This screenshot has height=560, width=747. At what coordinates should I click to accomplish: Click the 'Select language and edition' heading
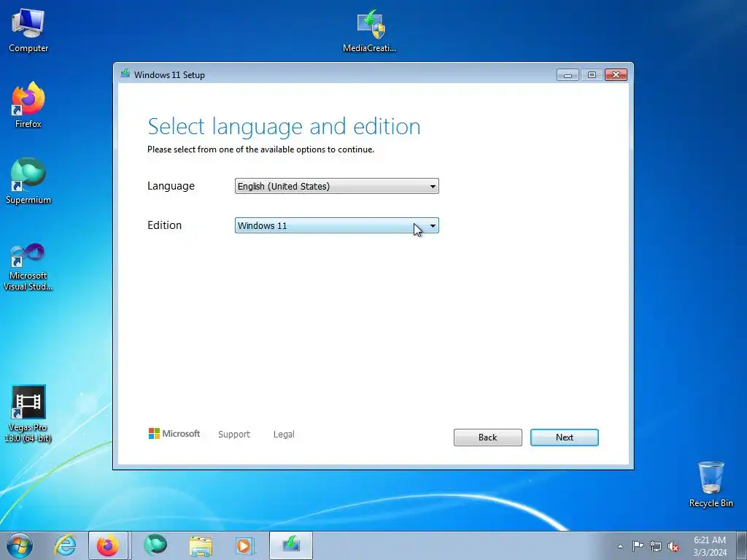tap(284, 127)
